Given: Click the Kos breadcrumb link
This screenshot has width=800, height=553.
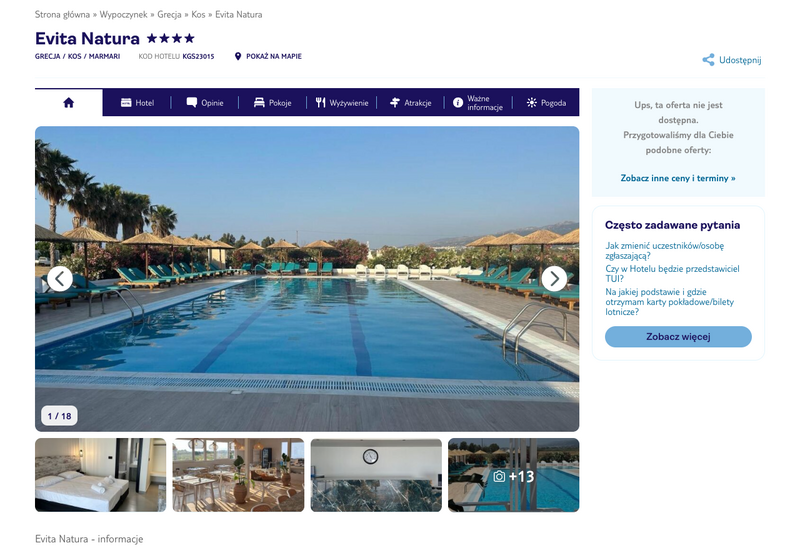Looking at the screenshot, I should click(198, 14).
